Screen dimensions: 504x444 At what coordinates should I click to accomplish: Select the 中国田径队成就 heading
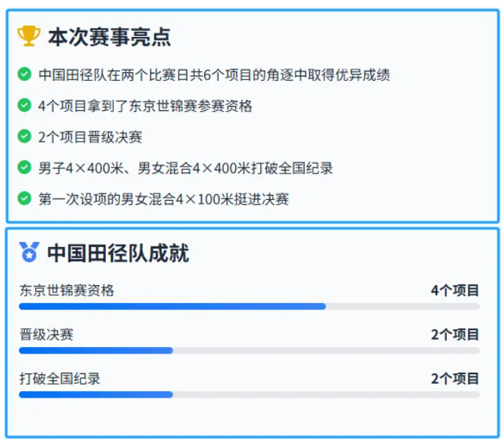point(118,254)
